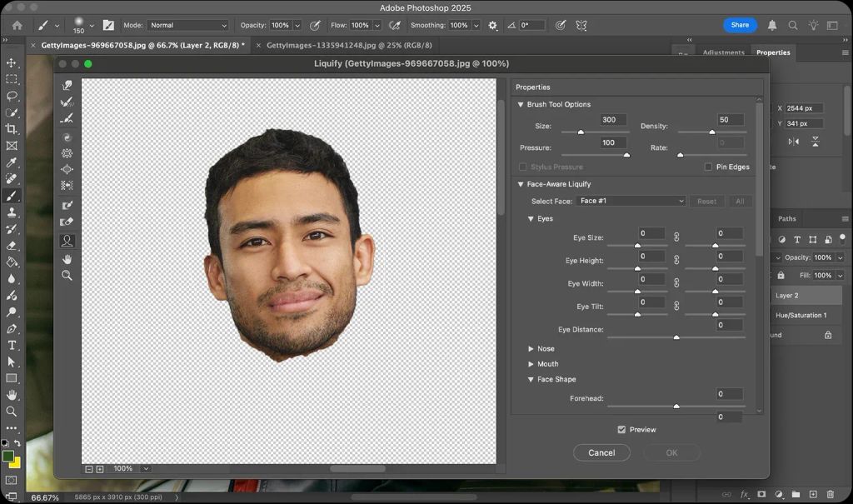Viewport: 853px width, 504px height.
Task: Click the Eye Size link icon
Action: [676, 237]
